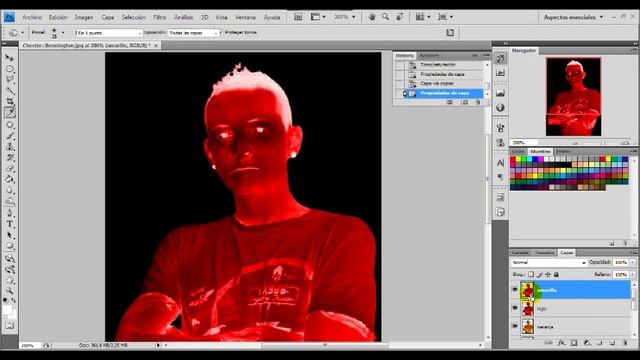Select the Clone Stamp tool
Image resolution: width=640 pixels, height=360 pixels.
pyautogui.click(x=9, y=147)
